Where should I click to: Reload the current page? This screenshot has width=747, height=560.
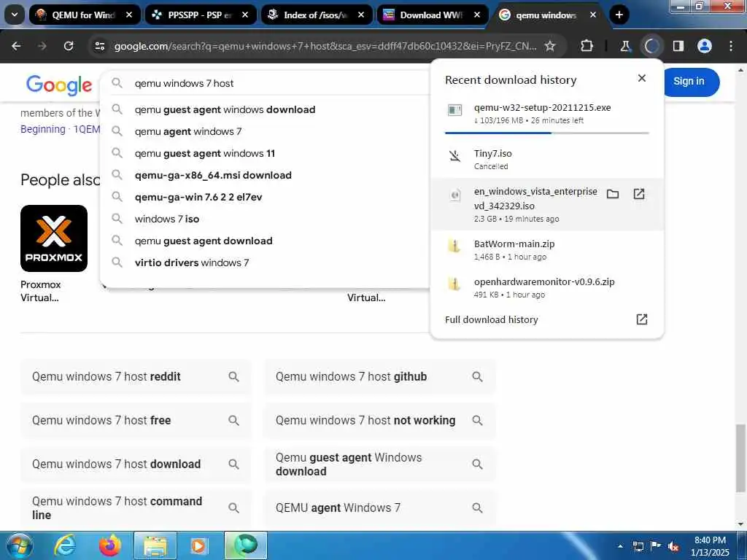69,46
